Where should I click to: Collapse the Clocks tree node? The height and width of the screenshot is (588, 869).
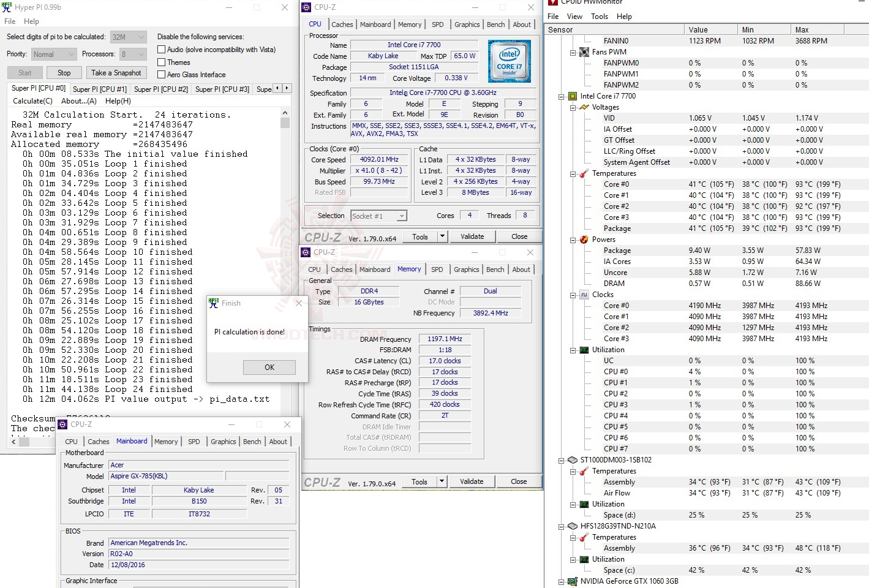click(573, 295)
